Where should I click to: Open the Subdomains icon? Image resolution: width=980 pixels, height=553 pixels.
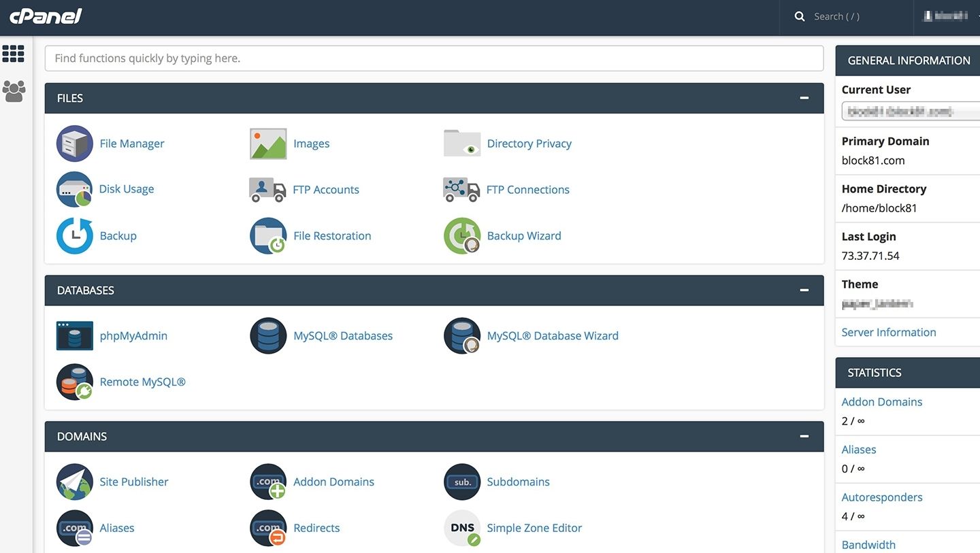(462, 482)
